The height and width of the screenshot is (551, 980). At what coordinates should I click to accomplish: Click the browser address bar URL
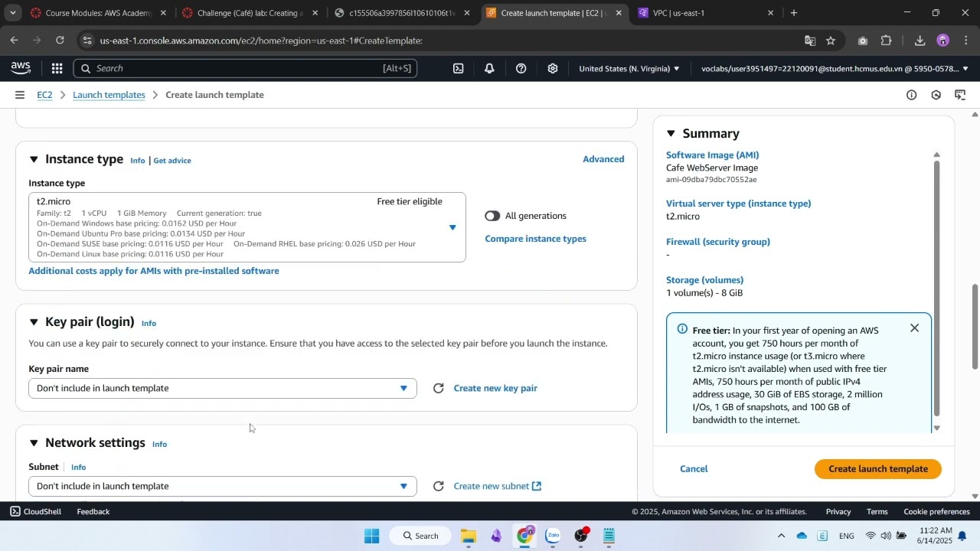coord(260,41)
